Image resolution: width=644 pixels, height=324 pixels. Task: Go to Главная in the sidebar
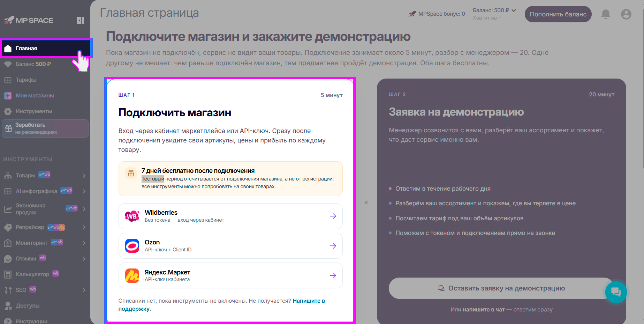[x=45, y=48]
